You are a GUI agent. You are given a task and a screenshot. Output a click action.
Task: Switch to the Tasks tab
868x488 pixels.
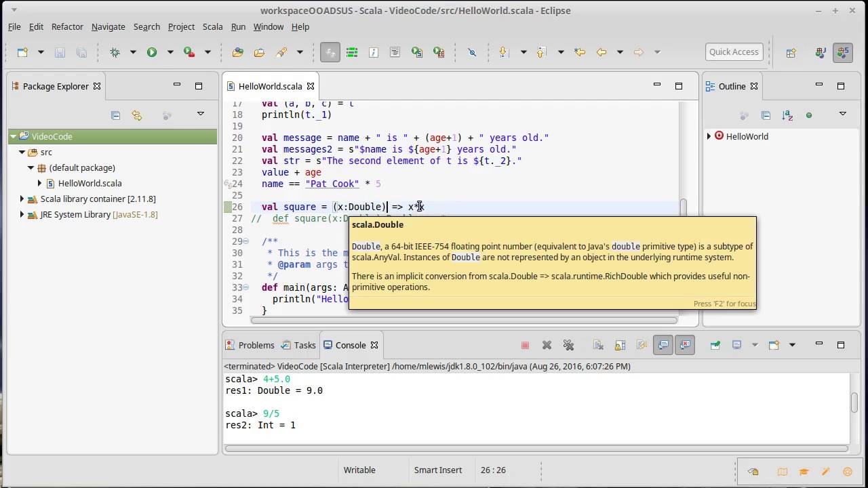(299, 345)
